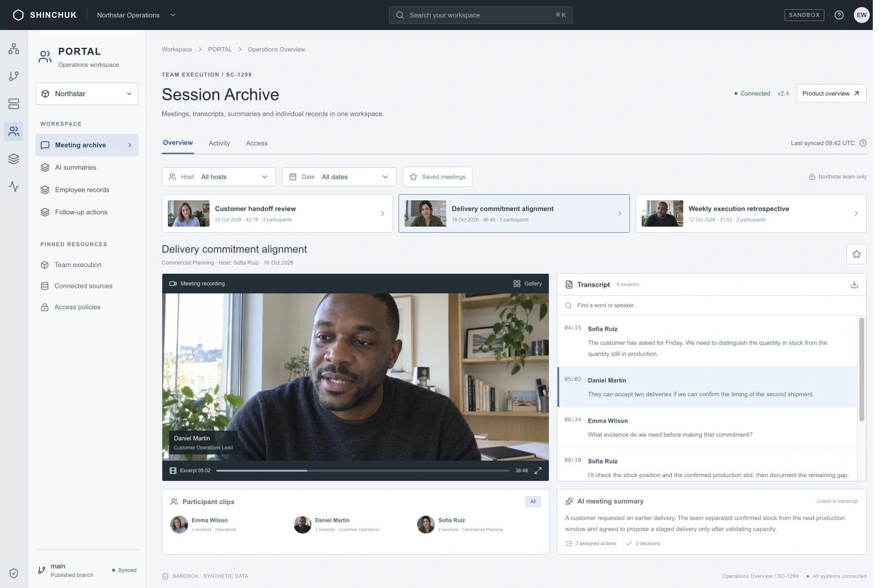Screen dimensions: 882x588
Task: Seek along the recording progress bar
Action: point(363,470)
